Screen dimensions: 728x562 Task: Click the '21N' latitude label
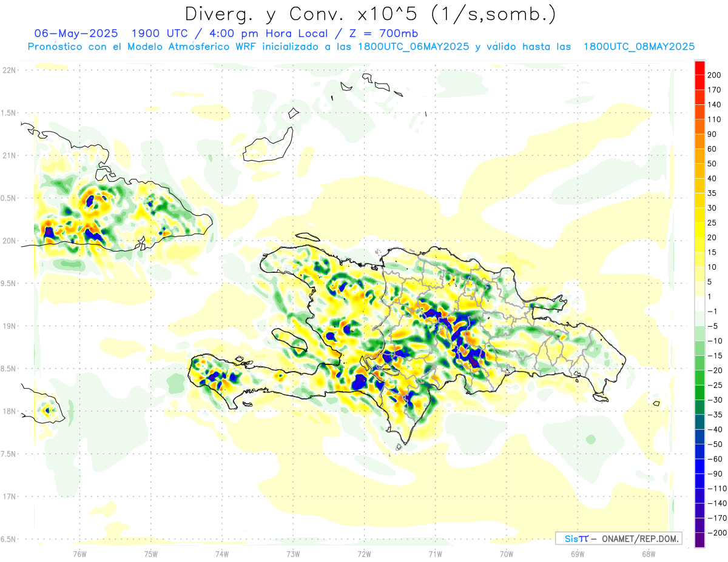[9, 155]
